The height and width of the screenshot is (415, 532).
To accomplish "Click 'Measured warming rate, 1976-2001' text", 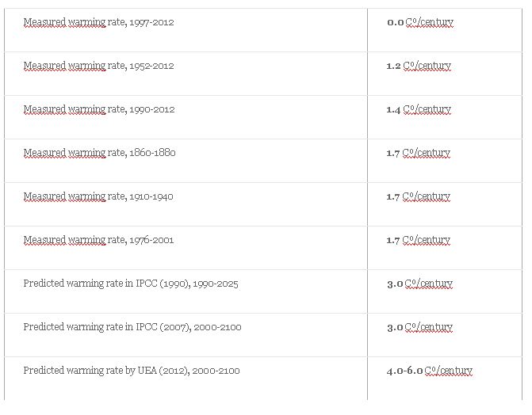I will (x=98, y=240).
